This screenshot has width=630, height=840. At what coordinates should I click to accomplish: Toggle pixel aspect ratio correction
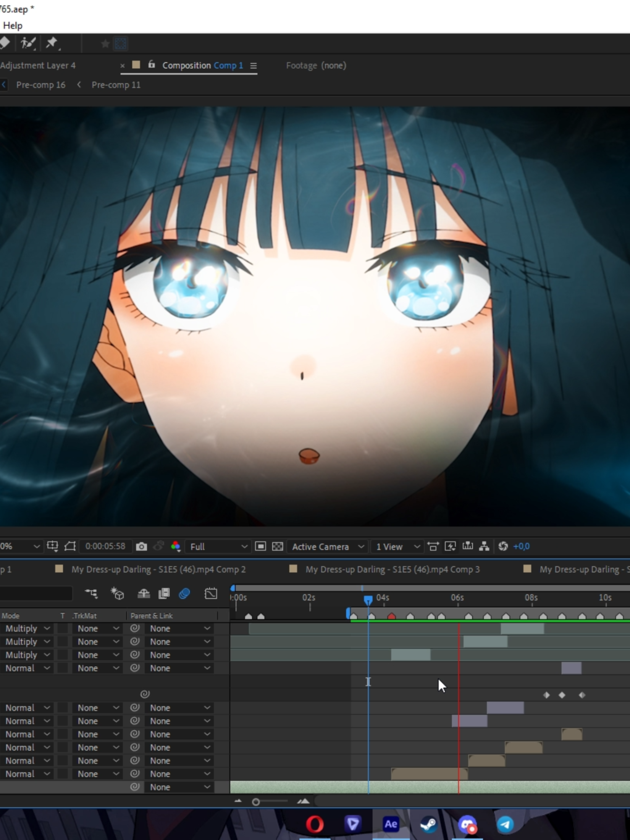[x=433, y=546]
